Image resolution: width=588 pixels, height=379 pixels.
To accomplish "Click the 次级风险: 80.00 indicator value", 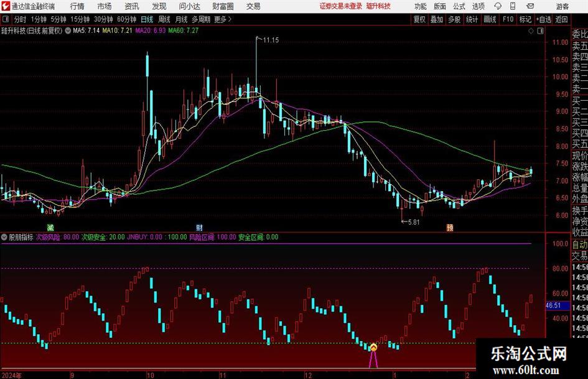I will [58, 237].
